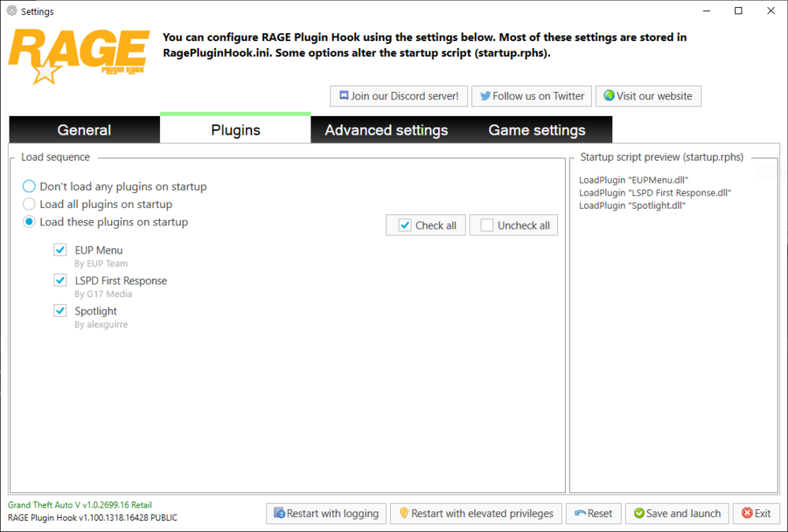
Task: Choose Load all plugins on startup
Action: (x=29, y=204)
